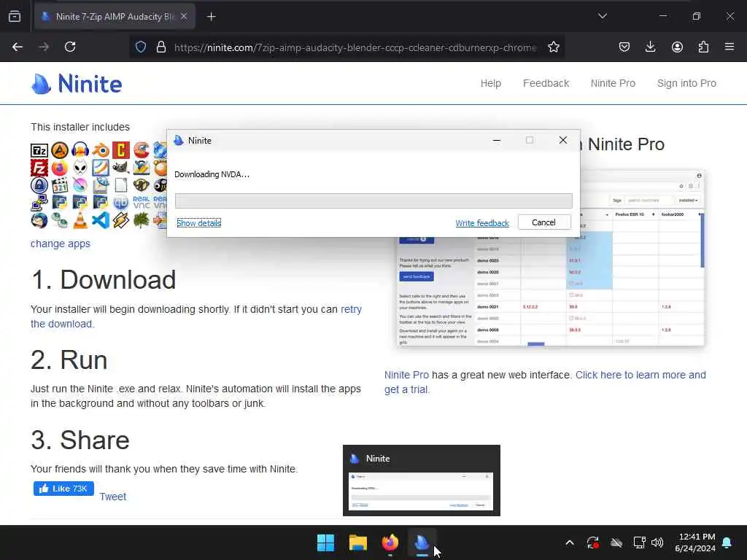Viewport: 747px width, 560px height.
Task: Click the K-Lite Codecs 321 clapperboard icon
Action: coord(60,185)
